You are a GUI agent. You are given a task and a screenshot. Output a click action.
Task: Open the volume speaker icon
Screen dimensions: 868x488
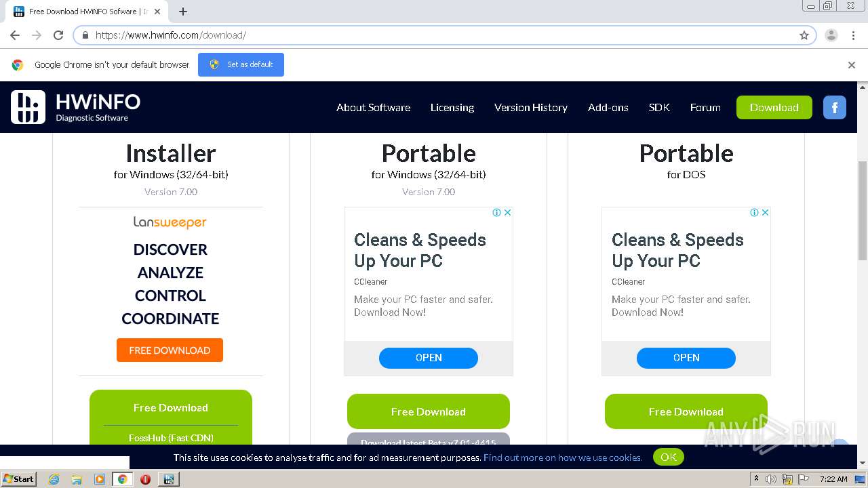(x=771, y=479)
